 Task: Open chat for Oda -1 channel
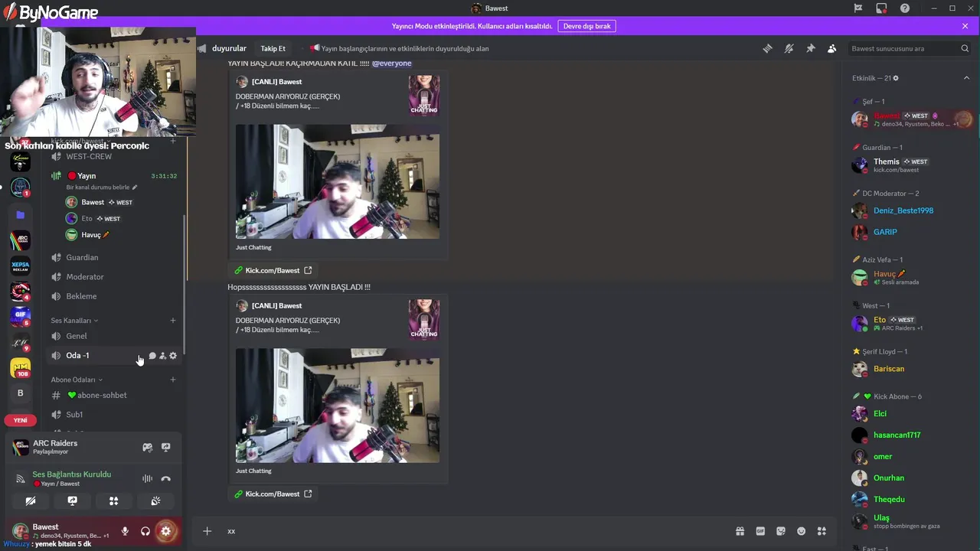(152, 356)
